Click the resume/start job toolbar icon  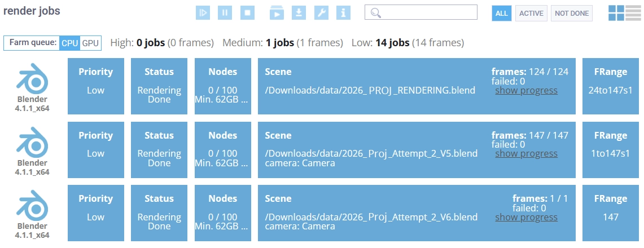[x=203, y=13]
